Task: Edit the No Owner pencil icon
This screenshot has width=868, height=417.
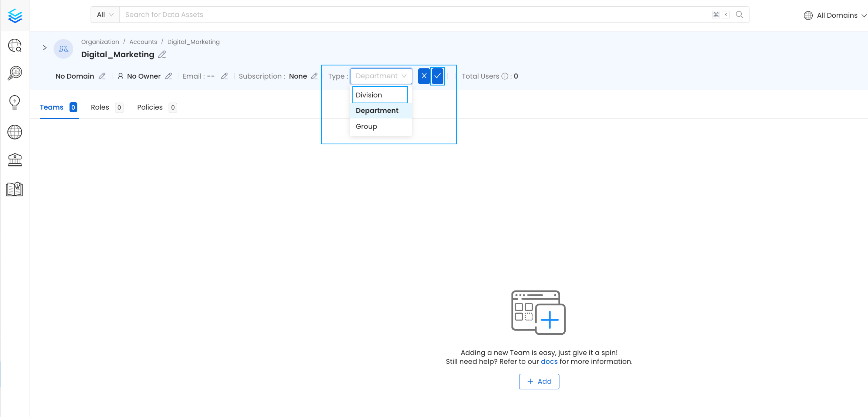Action: (168, 76)
